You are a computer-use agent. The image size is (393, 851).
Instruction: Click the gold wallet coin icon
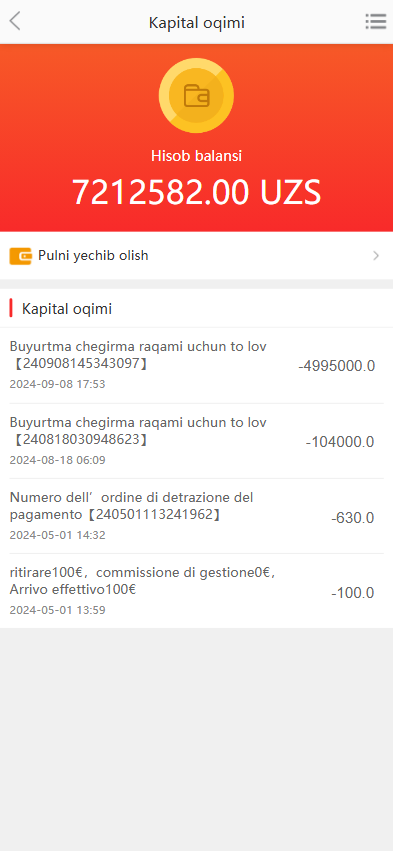coord(196,96)
